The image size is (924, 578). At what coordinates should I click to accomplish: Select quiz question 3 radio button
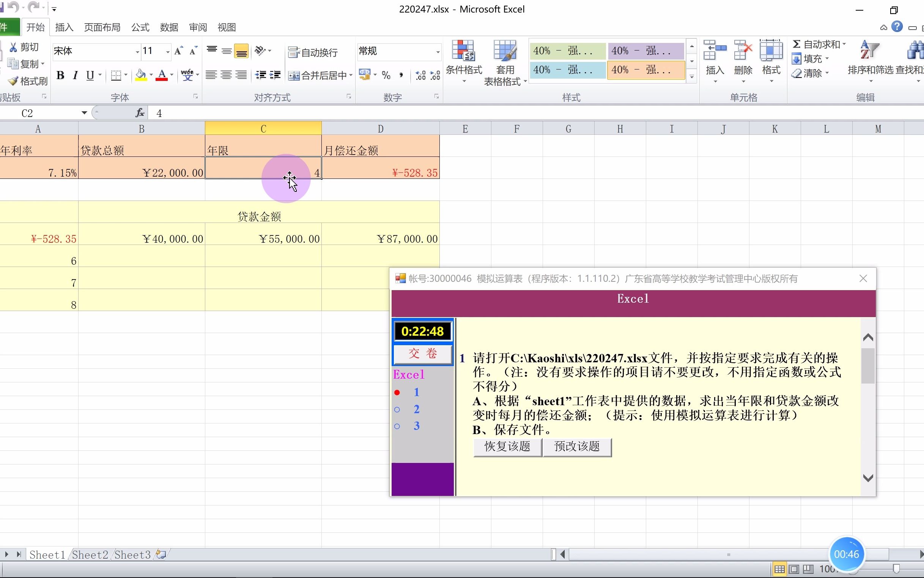point(397,426)
